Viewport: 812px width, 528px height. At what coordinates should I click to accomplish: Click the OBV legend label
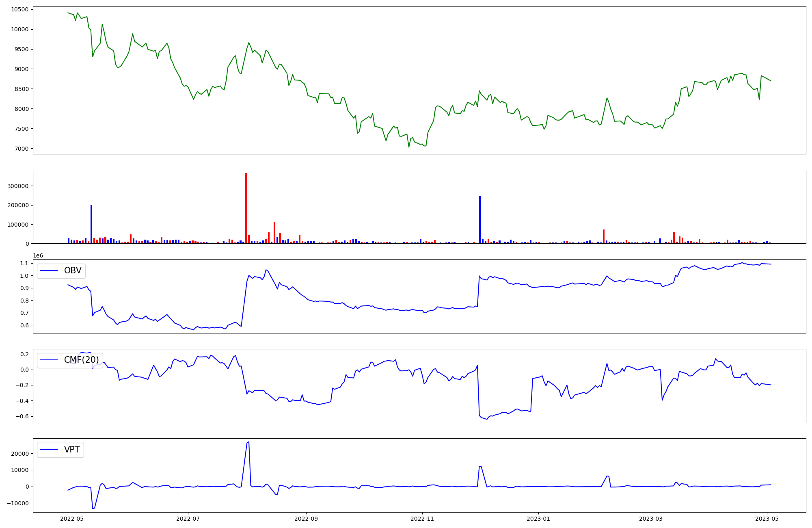[x=73, y=270]
